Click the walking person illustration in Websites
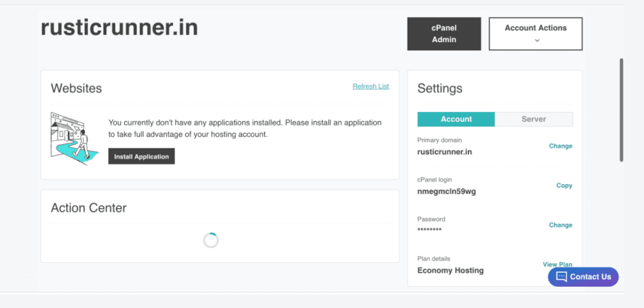644x308 pixels. tap(74, 138)
